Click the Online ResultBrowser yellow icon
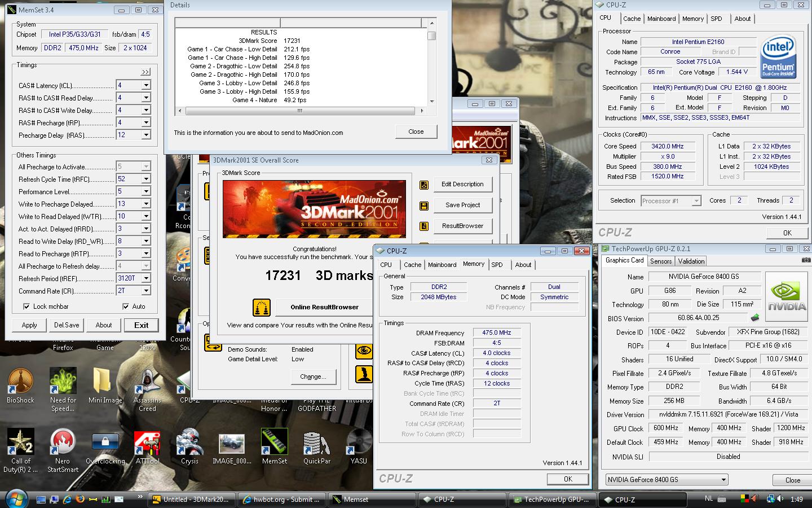The width and height of the screenshot is (812, 508). pos(262,307)
